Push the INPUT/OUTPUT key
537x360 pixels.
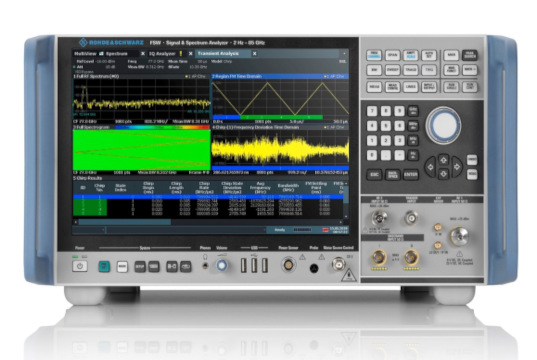pyautogui.click(x=428, y=87)
